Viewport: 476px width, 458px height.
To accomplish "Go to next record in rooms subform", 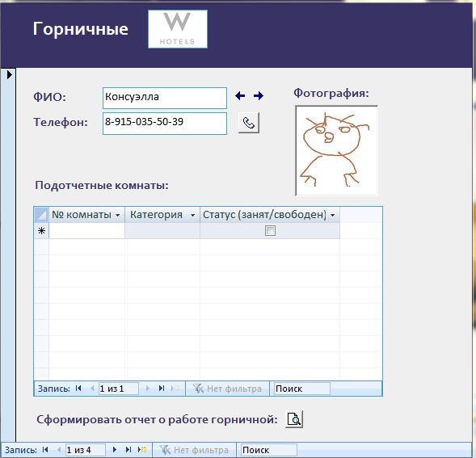I will (x=148, y=389).
